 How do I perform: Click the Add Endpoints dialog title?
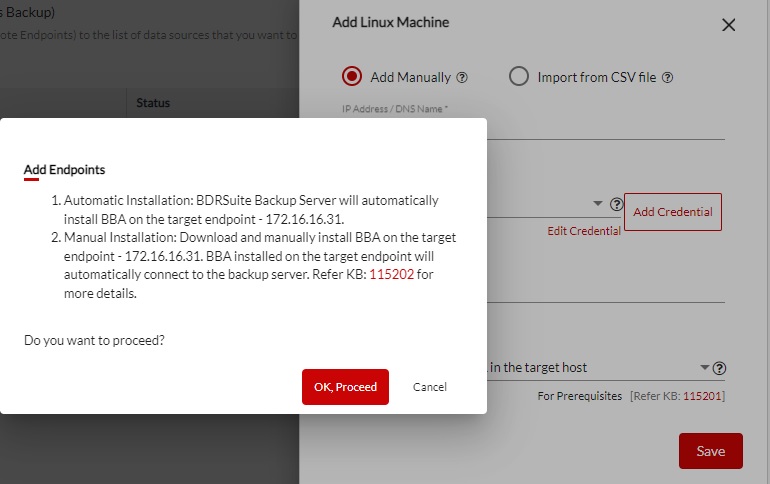(x=64, y=170)
